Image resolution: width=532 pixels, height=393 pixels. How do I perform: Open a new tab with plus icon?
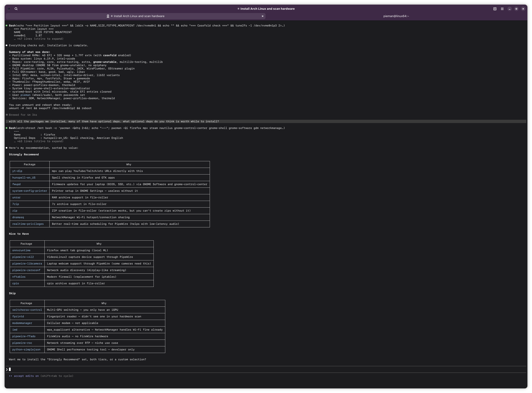(495, 9)
